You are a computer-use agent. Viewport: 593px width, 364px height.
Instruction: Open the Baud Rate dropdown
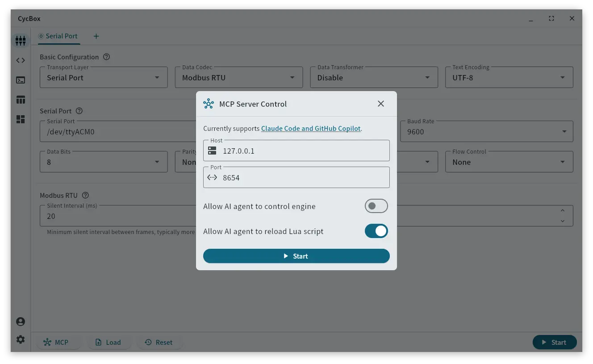pyautogui.click(x=486, y=132)
